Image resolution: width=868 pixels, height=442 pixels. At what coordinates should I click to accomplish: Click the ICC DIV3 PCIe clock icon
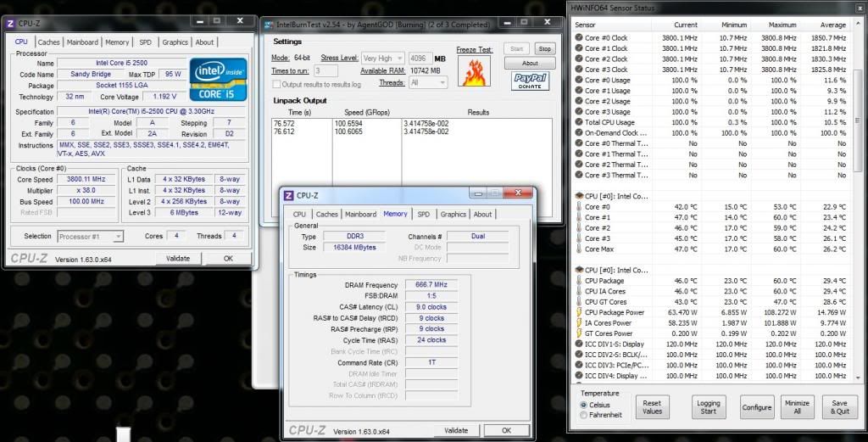pos(578,365)
